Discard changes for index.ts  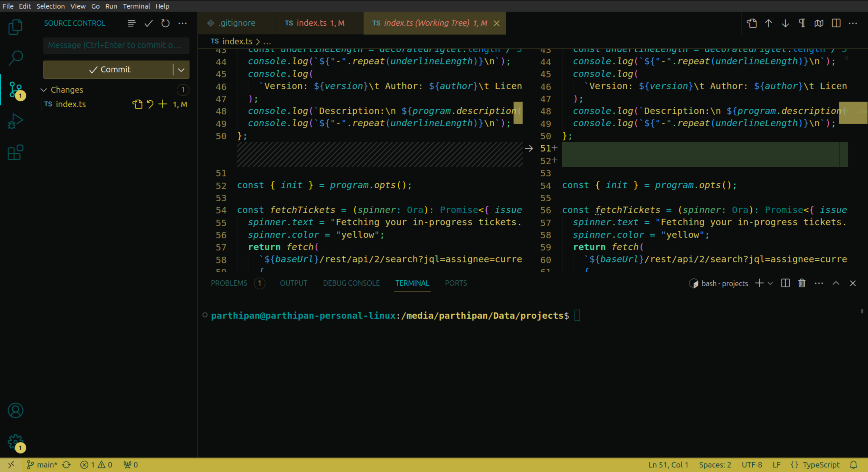pyautogui.click(x=150, y=105)
